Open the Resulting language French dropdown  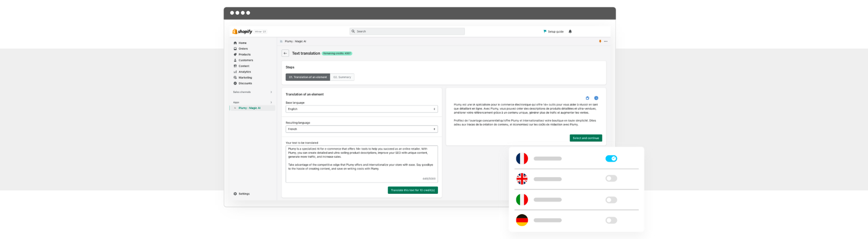click(x=362, y=129)
